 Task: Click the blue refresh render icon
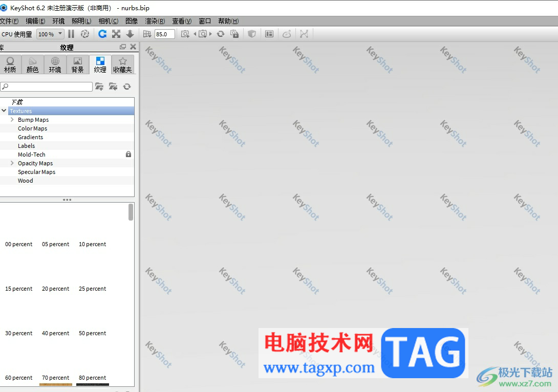tap(102, 34)
